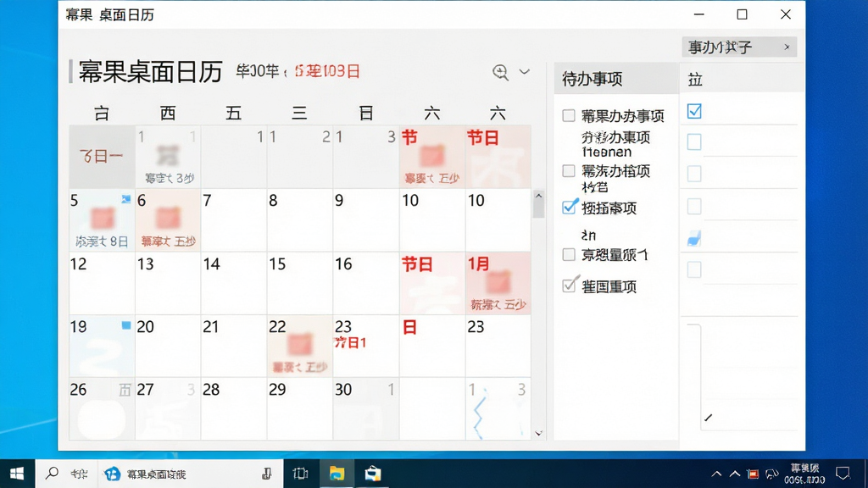
Task: Select day 15 in the calendar
Action: click(x=299, y=283)
